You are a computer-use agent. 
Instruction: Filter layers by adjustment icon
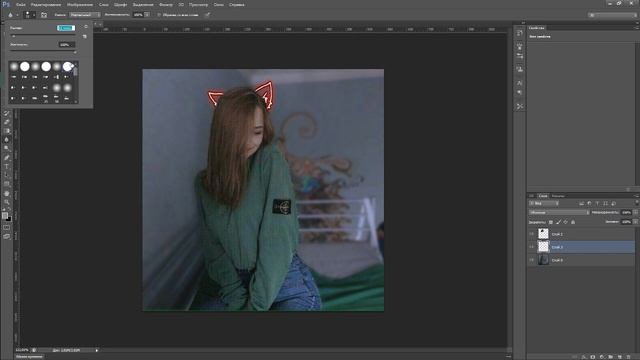click(x=589, y=203)
